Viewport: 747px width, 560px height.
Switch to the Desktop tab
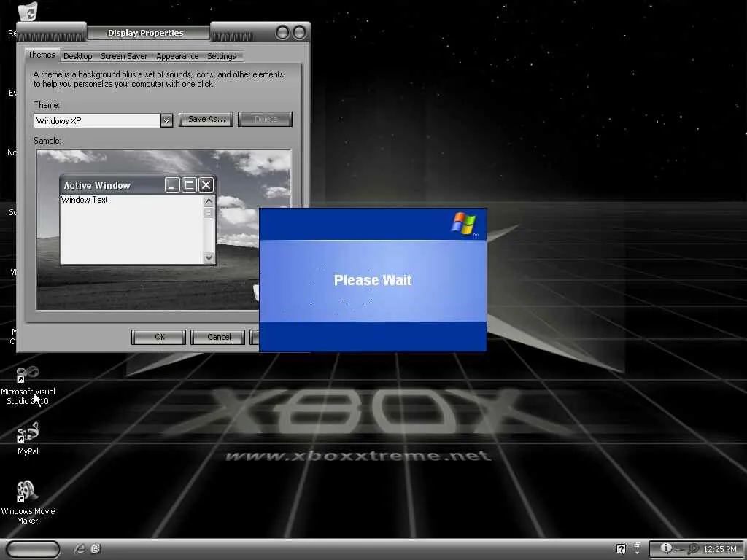[x=77, y=56]
